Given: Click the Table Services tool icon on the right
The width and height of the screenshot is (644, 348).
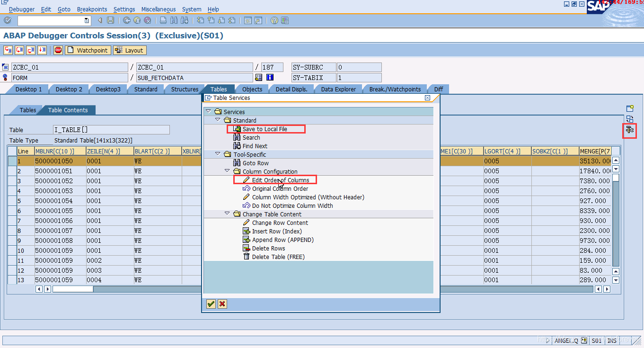Looking at the screenshot, I should coord(629,130).
